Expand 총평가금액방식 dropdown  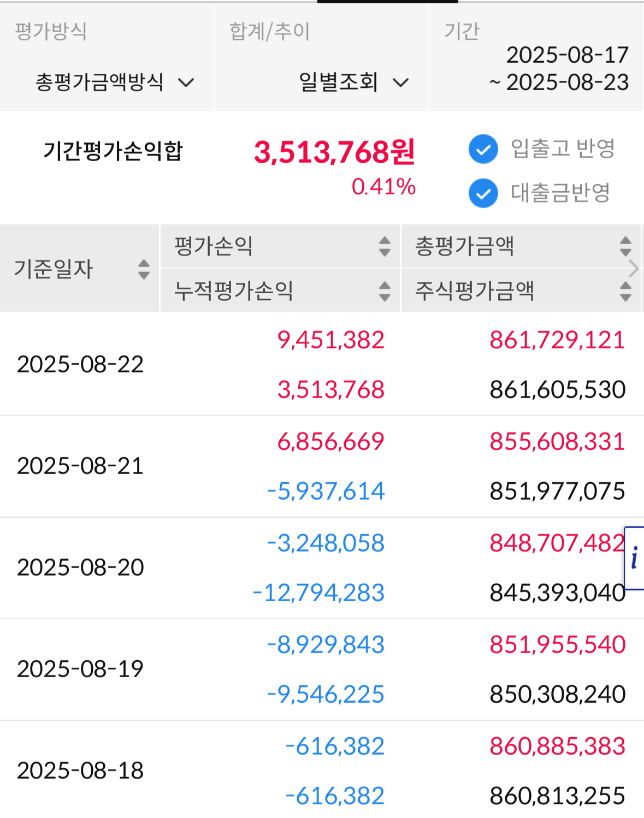tap(115, 82)
